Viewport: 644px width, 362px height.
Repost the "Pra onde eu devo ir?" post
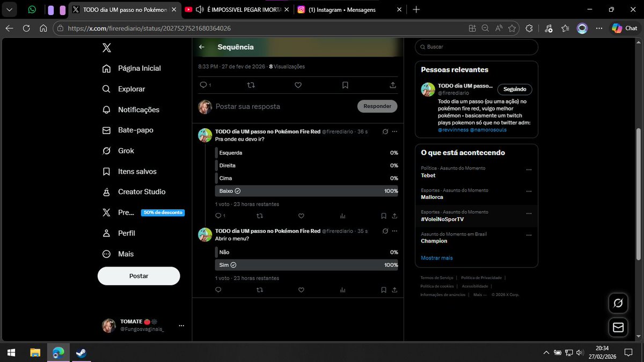[260, 216]
